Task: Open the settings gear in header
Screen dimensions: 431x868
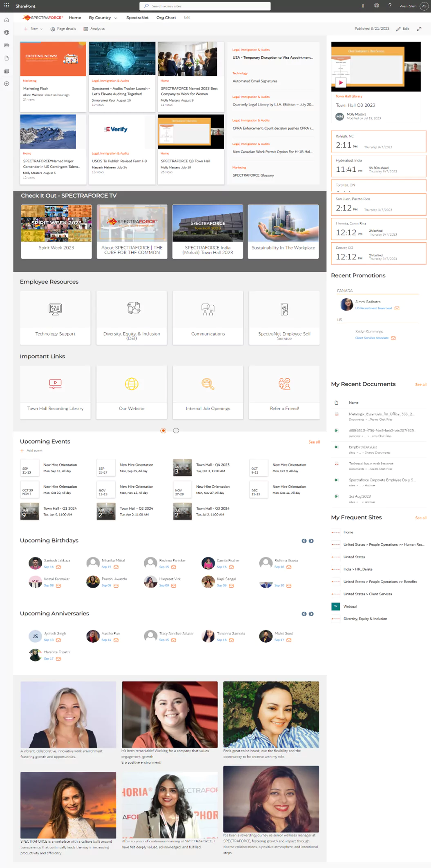Action: (x=376, y=6)
